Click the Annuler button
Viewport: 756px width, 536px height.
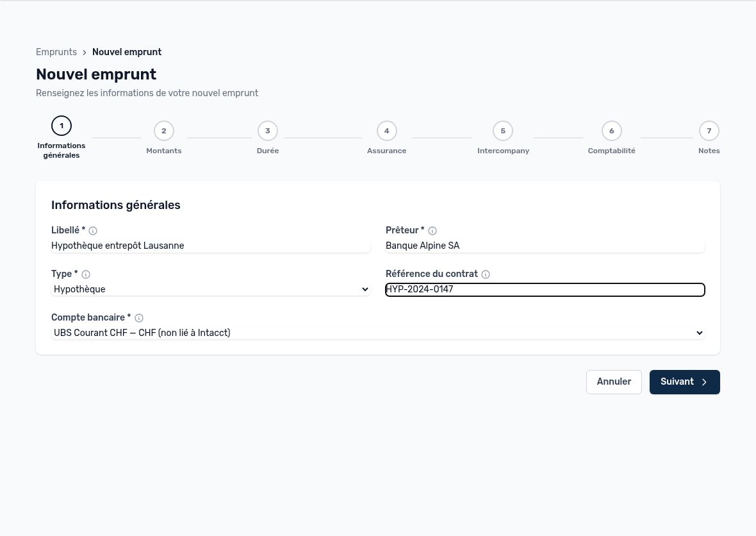(614, 382)
